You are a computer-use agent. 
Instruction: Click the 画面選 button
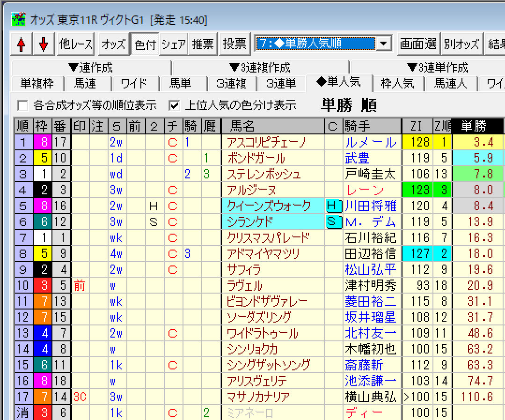click(x=418, y=44)
